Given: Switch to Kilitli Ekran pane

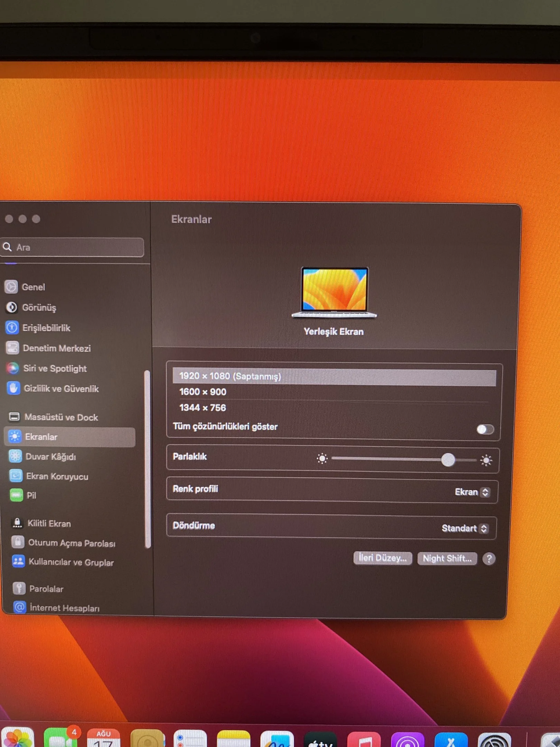Looking at the screenshot, I should tap(49, 523).
